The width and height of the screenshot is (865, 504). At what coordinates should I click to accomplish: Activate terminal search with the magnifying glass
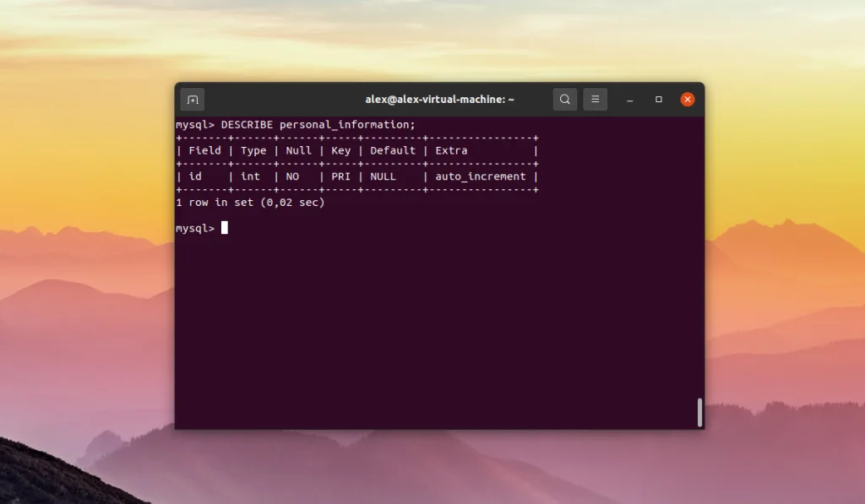pyautogui.click(x=564, y=99)
